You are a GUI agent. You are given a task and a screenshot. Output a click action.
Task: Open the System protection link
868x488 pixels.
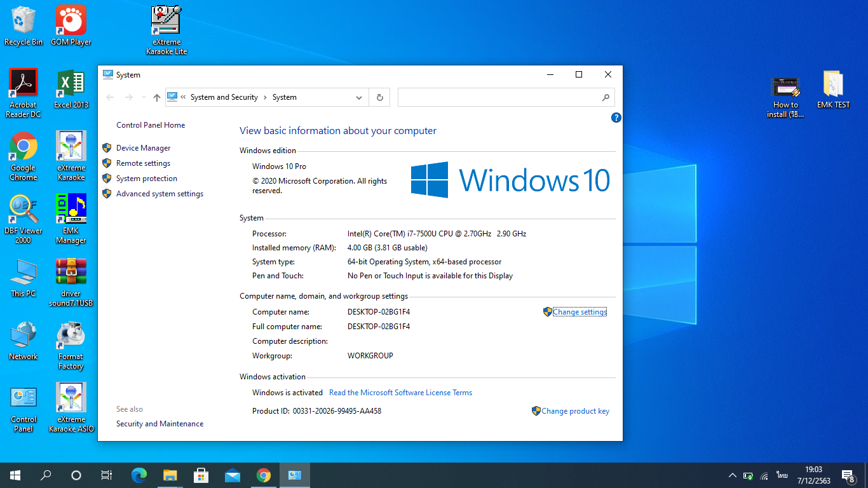point(147,179)
